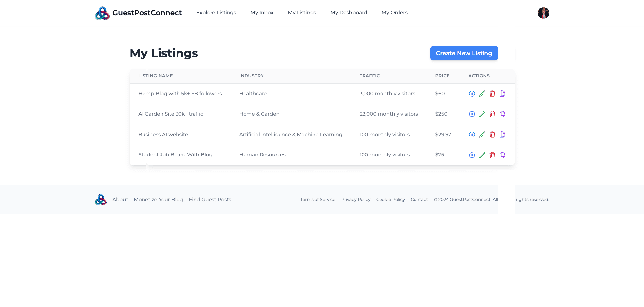Open the Terms of Service link
Viewport: 644px width, 307px height.
coord(317,200)
